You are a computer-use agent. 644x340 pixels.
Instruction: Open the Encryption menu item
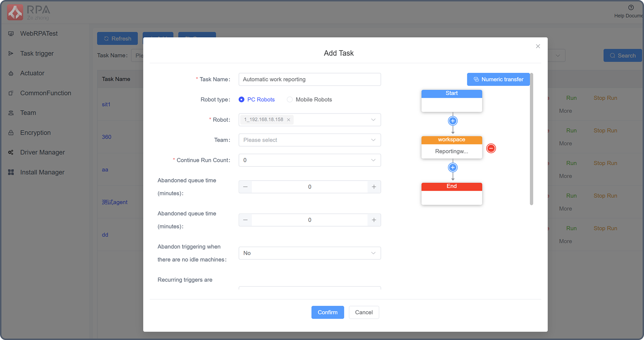pos(35,133)
